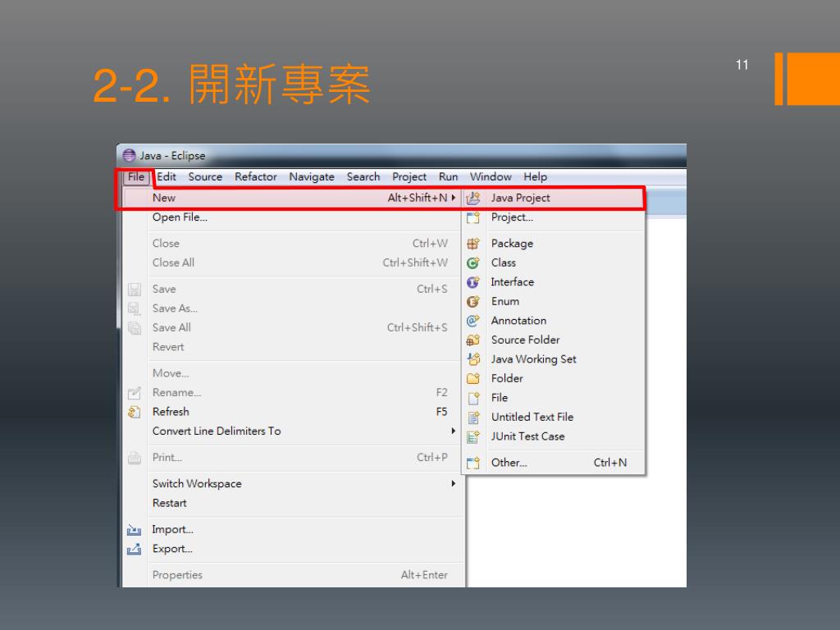Select Interface from New submenu

pyautogui.click(x=554, y=282)
